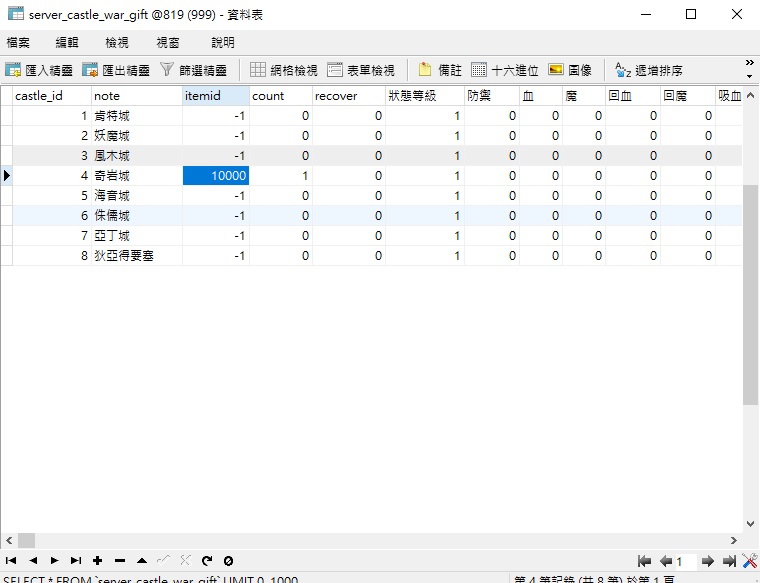Go to first record navigation icon

click(11, 561)
